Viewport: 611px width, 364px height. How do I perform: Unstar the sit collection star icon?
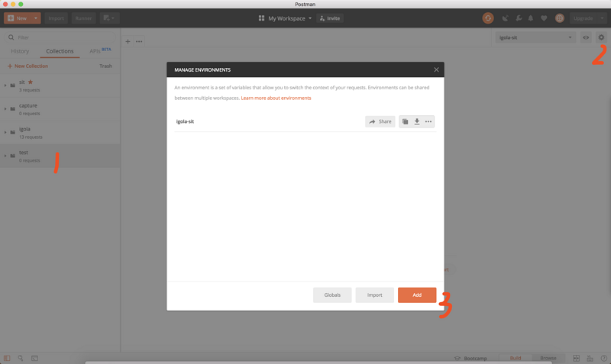(31, 82)
